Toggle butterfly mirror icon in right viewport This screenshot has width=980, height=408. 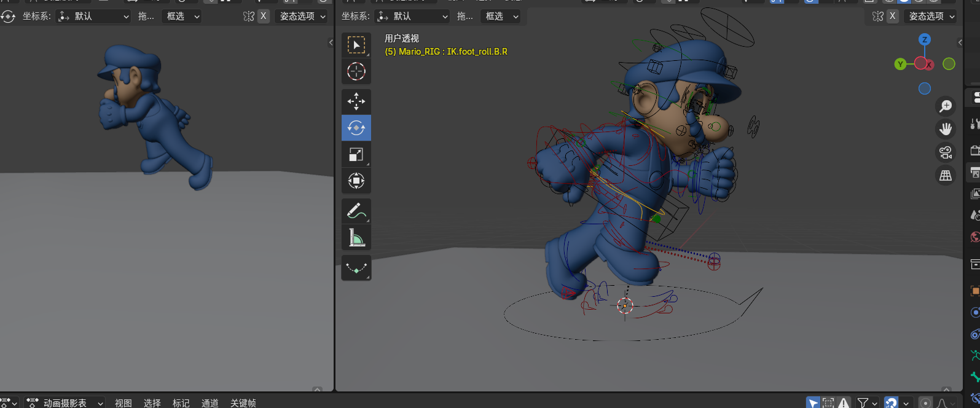(878, 17)
